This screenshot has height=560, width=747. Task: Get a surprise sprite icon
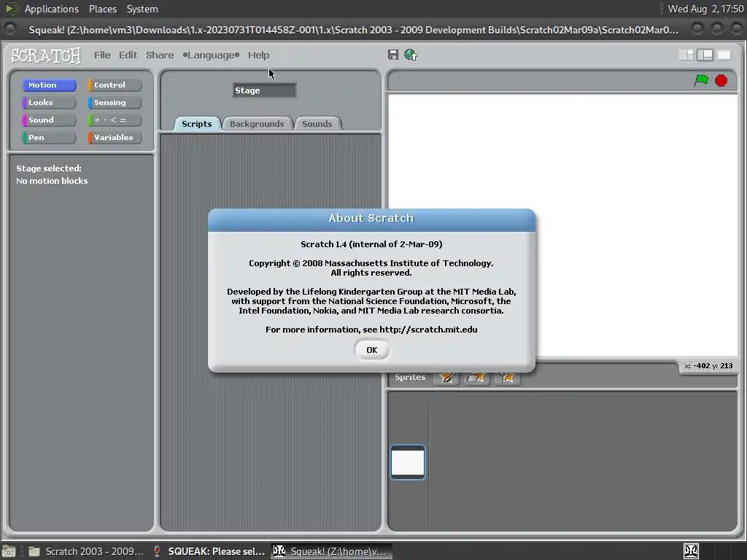(x=507, y=378)
